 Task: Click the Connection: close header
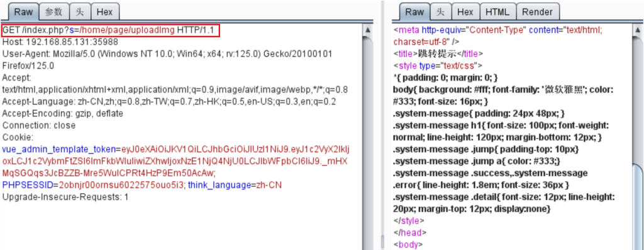coord(39,125)
